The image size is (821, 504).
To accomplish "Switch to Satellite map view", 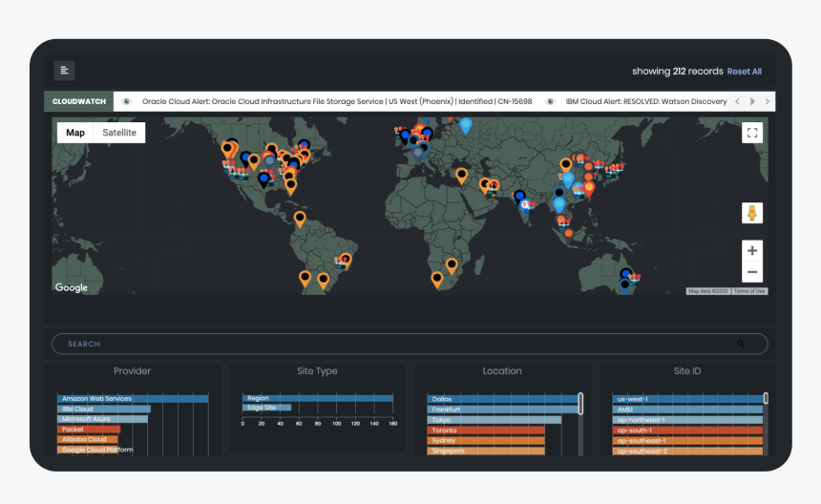I will (x=119, y=133).
